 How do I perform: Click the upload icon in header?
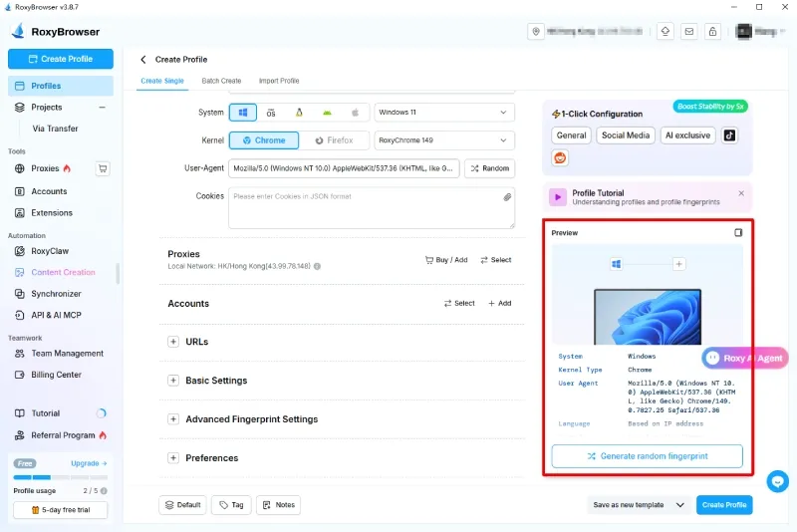pyautogui.click(x=664, y=32)
